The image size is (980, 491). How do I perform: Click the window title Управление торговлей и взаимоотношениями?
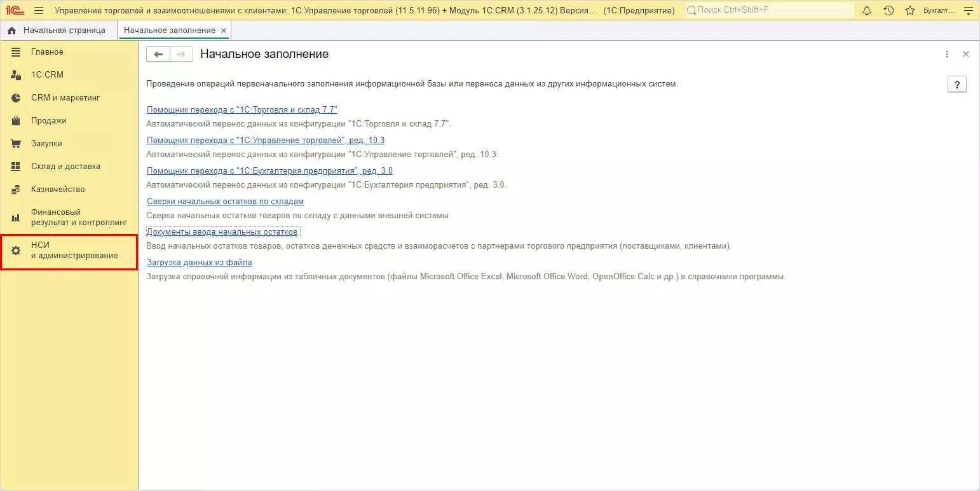point(365,10)
